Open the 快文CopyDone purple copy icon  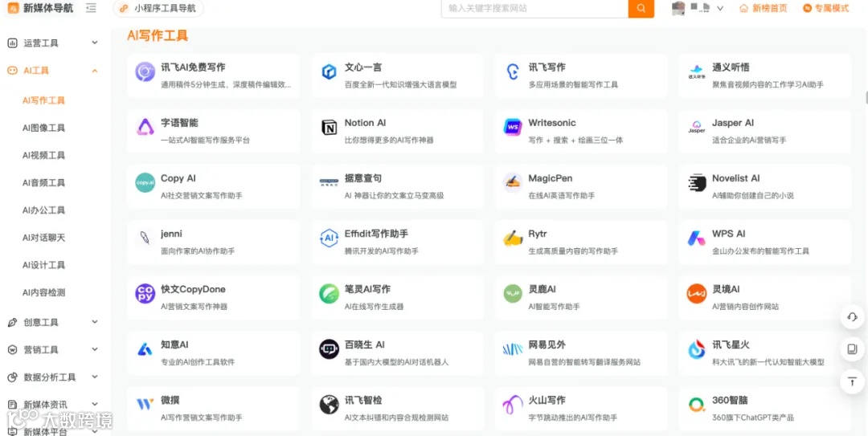[x=145, y=293]
